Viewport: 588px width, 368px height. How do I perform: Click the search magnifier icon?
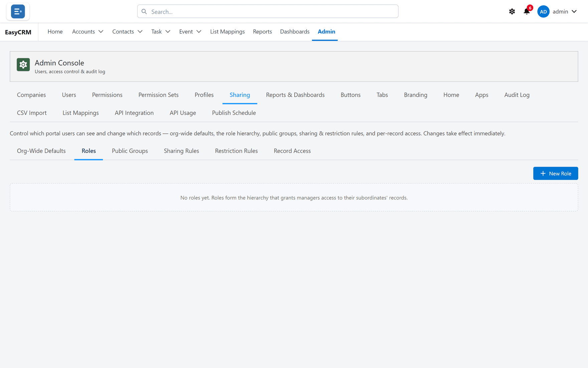click(x=144, y=12)
